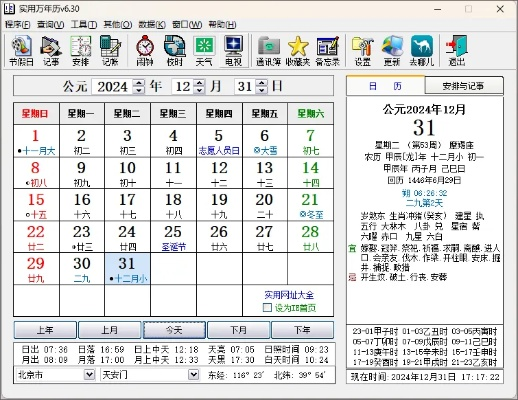Viewport: 518px width, 400px height.
Task: Open the 数据(K) menu
Action: click(152, 24)
